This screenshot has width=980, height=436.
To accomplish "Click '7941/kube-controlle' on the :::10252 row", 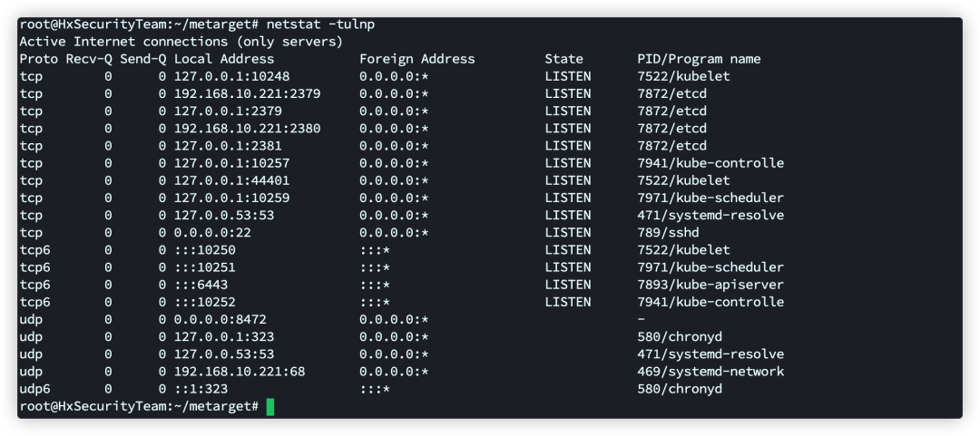I will click(x=710, y=302).
